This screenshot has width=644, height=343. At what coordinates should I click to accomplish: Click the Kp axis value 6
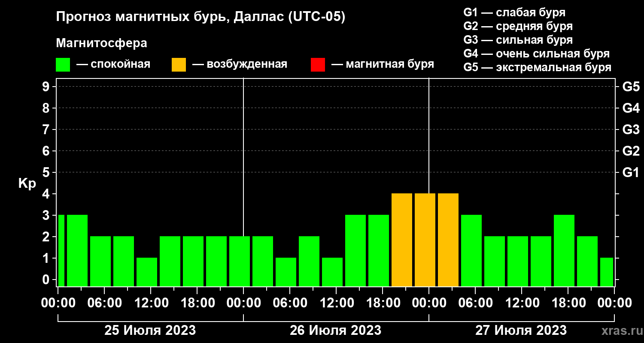46,151
